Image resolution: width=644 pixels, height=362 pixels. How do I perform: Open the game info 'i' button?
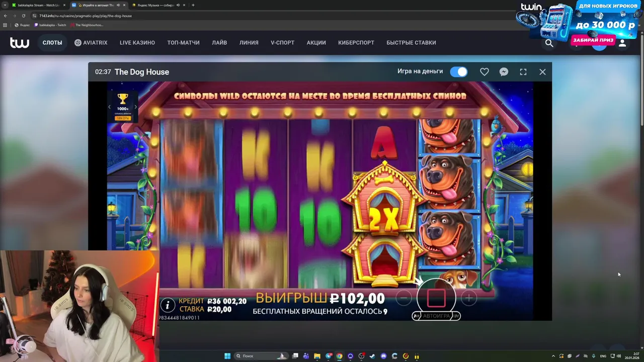[168, 305]
